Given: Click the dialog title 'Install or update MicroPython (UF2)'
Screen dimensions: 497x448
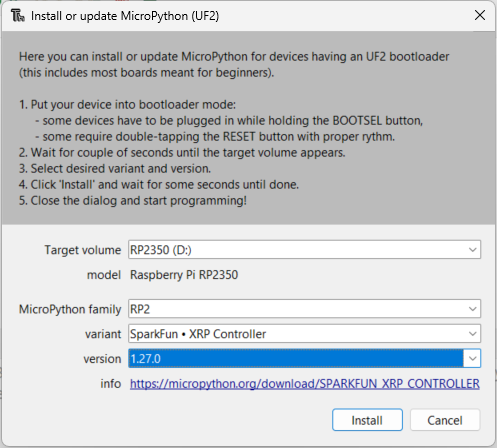Looking at the screenshot, I should point(125,16).
